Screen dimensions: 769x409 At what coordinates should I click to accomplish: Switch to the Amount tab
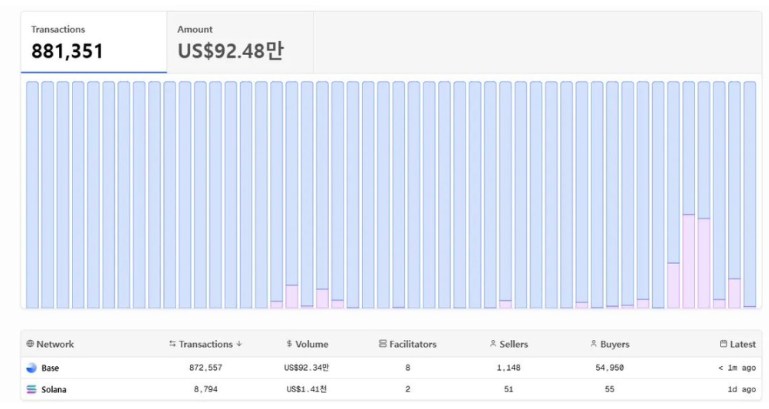coord(240,42)
